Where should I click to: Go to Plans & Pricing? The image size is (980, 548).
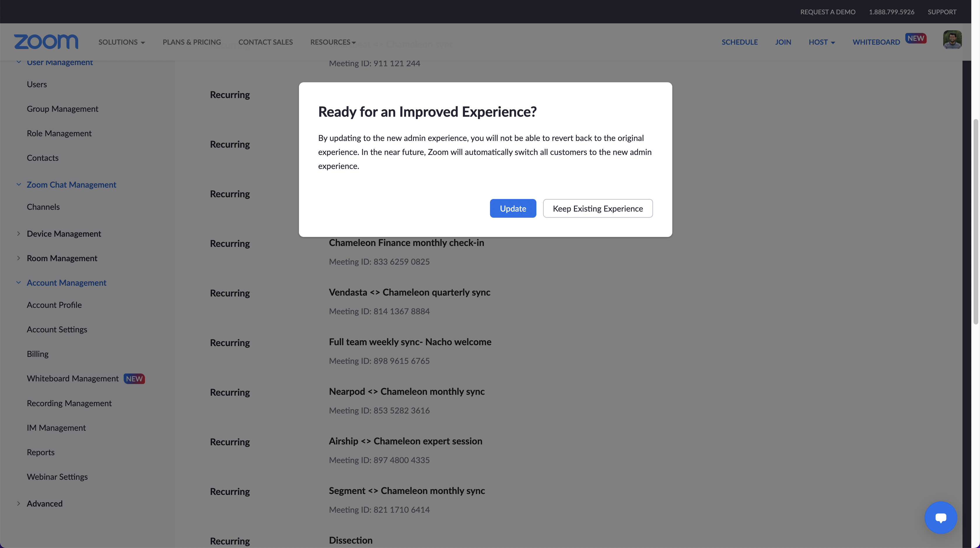point(192,42)
